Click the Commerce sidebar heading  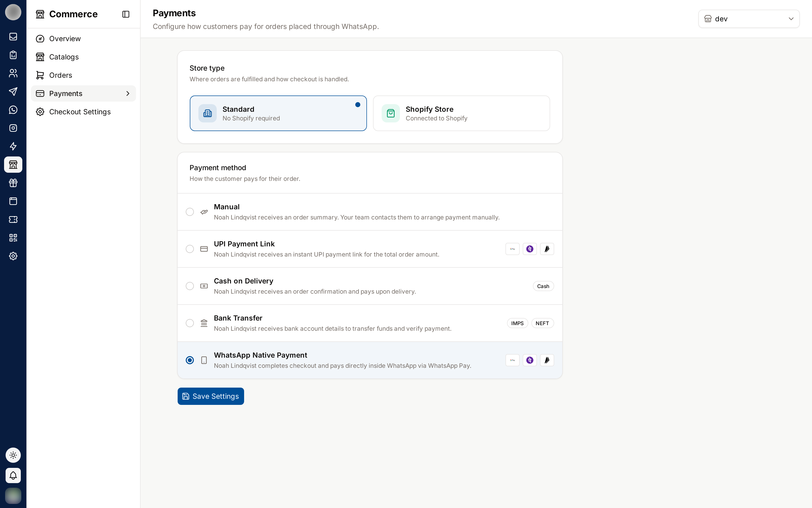click(74, 14)
